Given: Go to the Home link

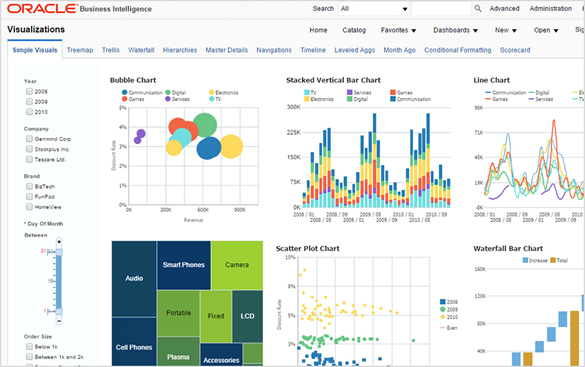Looking at the screenshot, I should [x=318, y=30].
